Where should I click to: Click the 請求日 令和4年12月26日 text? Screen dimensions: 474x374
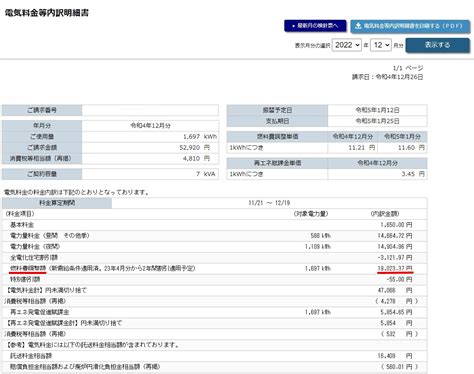tap(388, 77)
